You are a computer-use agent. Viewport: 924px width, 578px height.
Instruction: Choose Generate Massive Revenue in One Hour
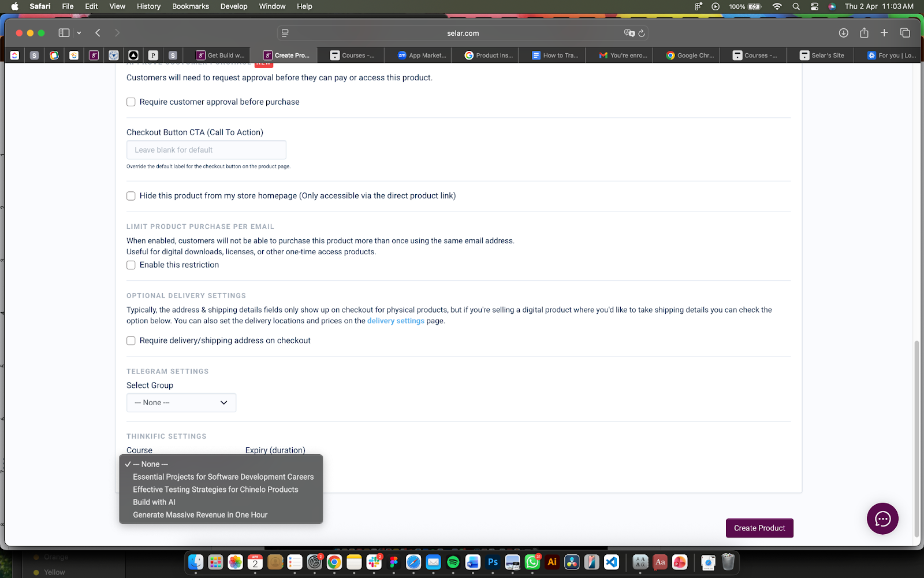[x=200, y=515]
